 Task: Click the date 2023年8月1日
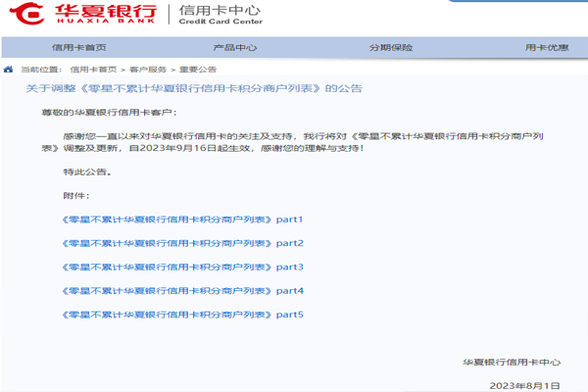(524, 385)
